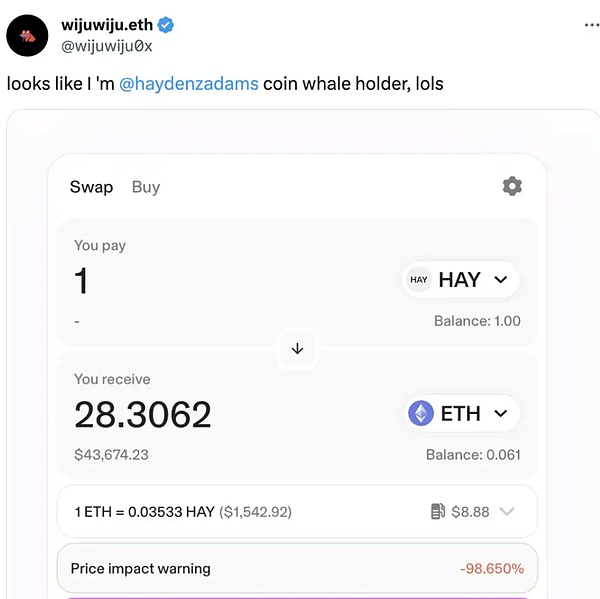600x599 pixels.
Task: Expand the gas fee details chevron
Action: (x=507, y=511)
